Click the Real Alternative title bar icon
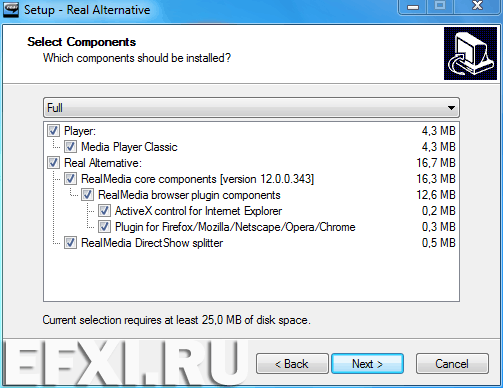The width and height of the screenshot is (503, 388). click(x=11, y=9)
